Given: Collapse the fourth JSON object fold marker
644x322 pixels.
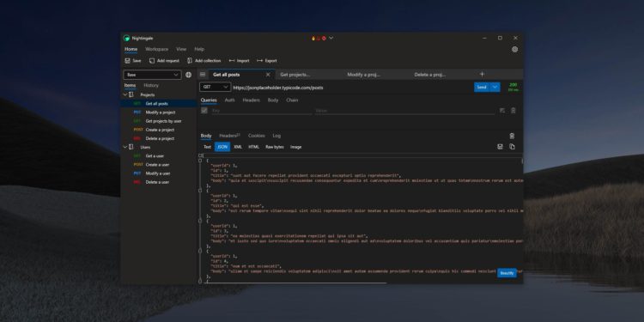Looking at the screenshot, I should coord(200,251).
